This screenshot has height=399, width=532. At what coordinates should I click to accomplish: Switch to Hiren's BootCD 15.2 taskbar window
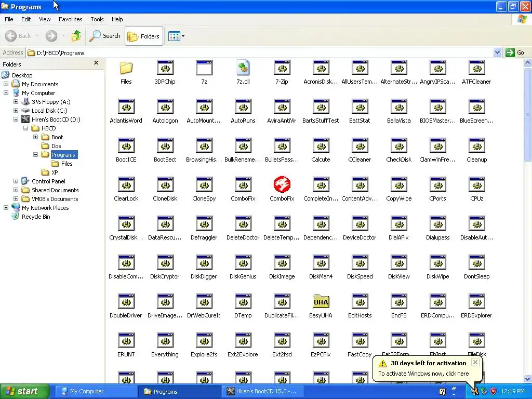point(262,391)
